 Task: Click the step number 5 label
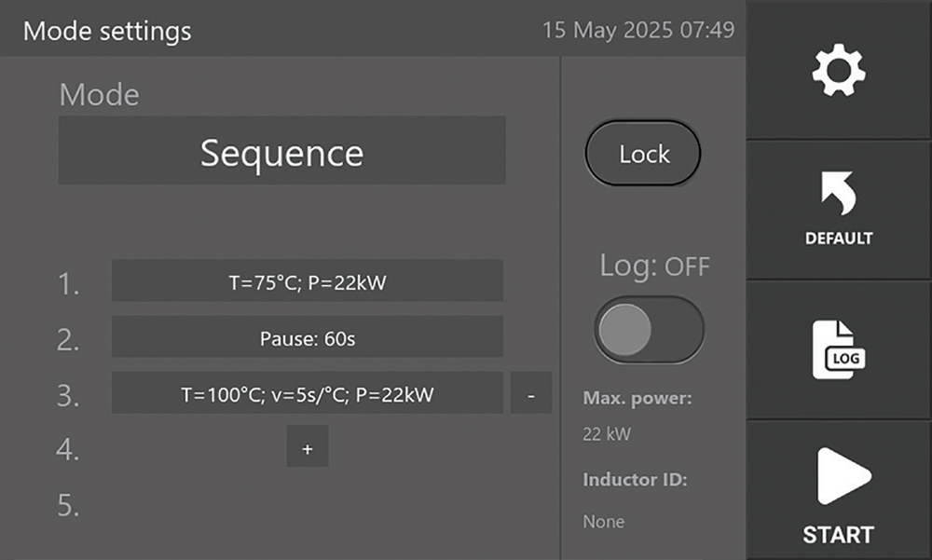pyautogui.click(x=68, y=506)
